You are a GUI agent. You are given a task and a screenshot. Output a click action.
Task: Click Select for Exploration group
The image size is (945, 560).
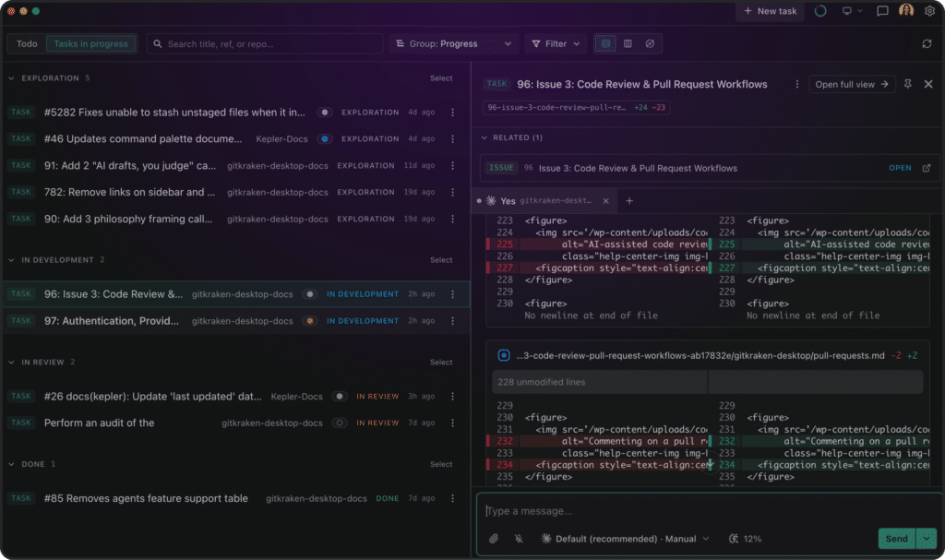point(441,77)
